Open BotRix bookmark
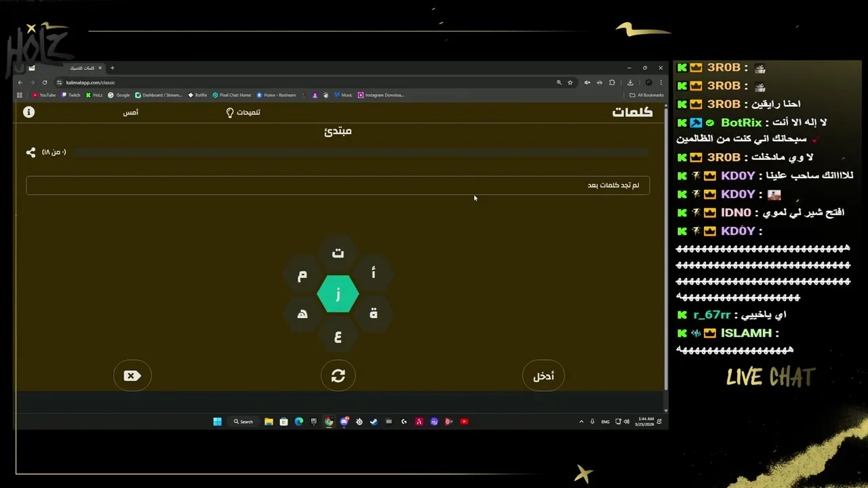 [197, 95]
